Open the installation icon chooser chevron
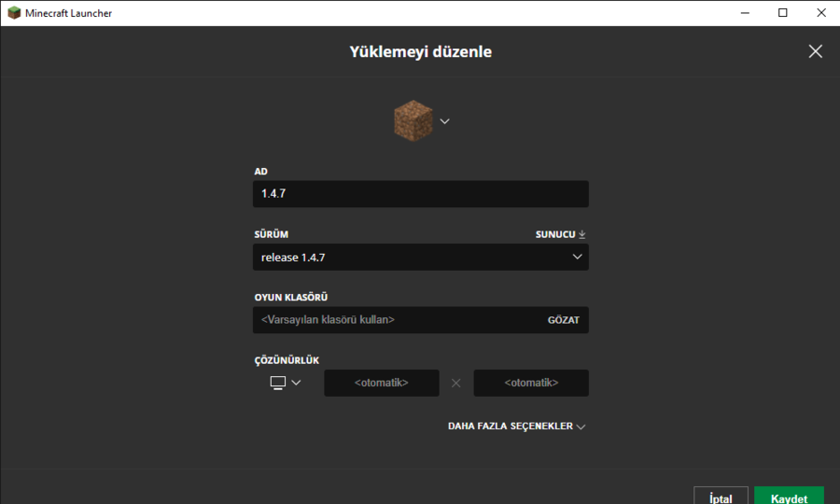The image size is (840, 504). coord(444,121)
